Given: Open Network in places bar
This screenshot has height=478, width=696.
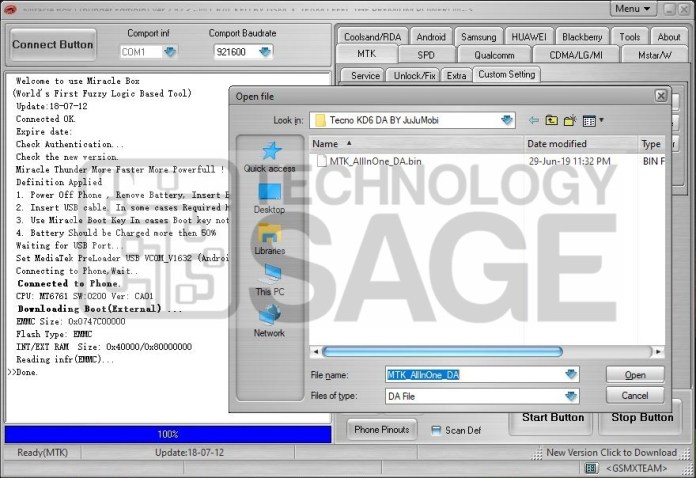Looking at the screenshot, I should pos(269,322).
